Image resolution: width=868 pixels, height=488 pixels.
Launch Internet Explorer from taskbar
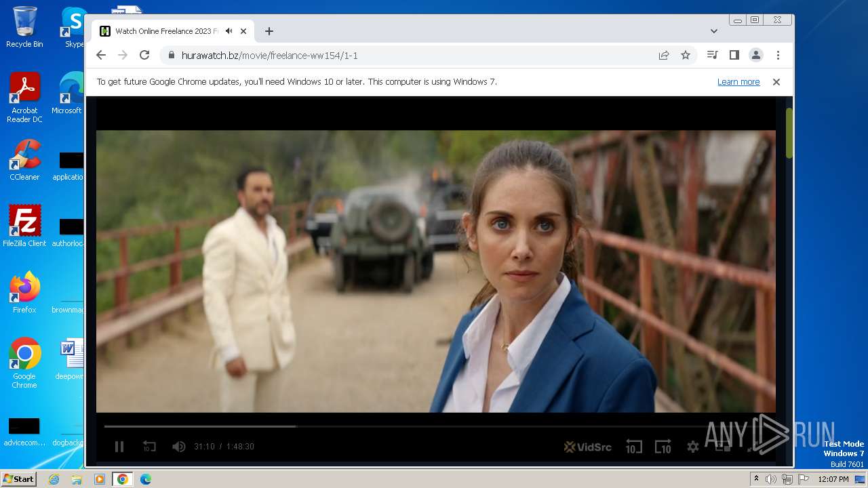pos(54,479)
